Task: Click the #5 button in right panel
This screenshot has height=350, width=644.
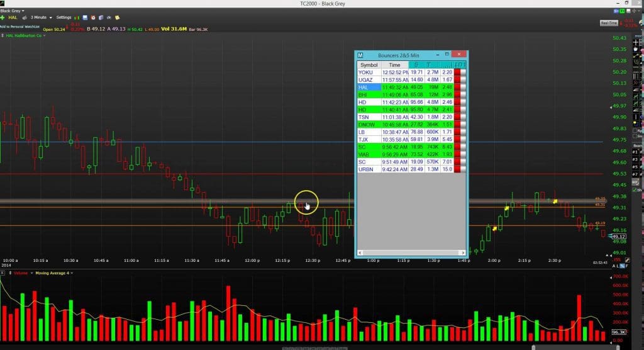Action: click(636, 167)
